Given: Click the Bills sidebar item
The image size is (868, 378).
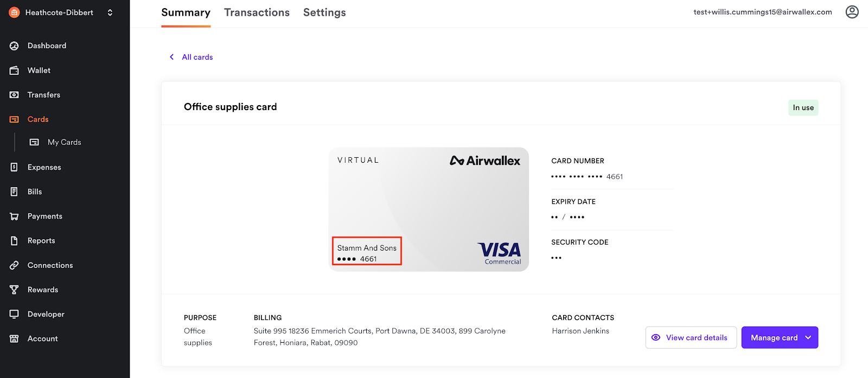Looking at the screenshot, I should point(35,191).
